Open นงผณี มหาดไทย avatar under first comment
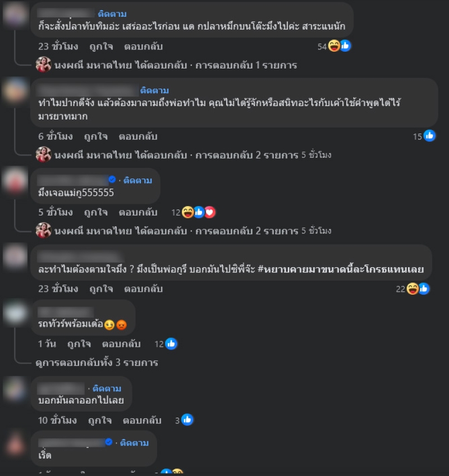The width and height of the screenshot is (449, 476). coord(43,65)
